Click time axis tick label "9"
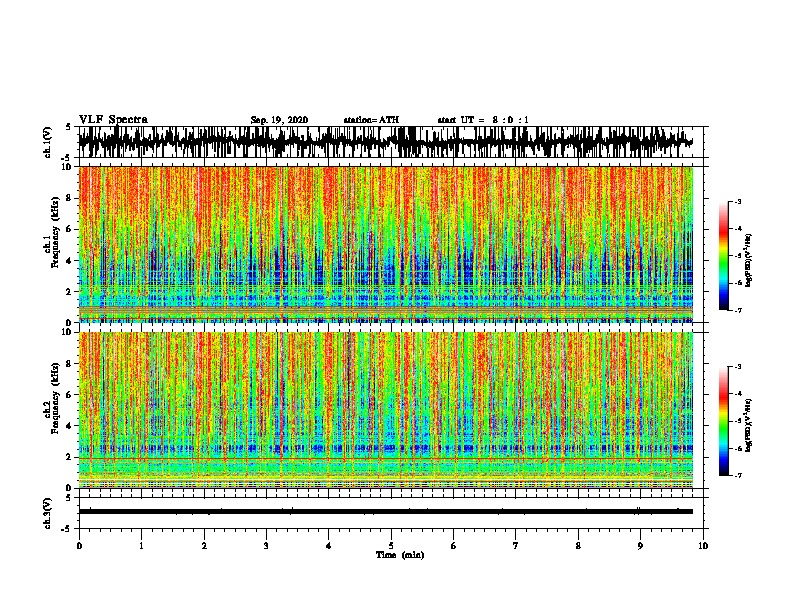The height and width of the screenshot is (612, 792). 640,546
